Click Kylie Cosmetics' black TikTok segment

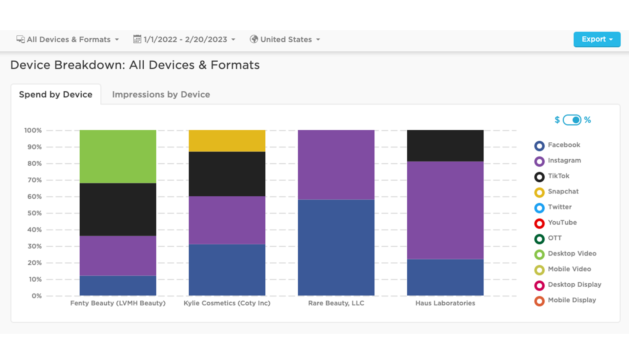(x=227, y=174)
